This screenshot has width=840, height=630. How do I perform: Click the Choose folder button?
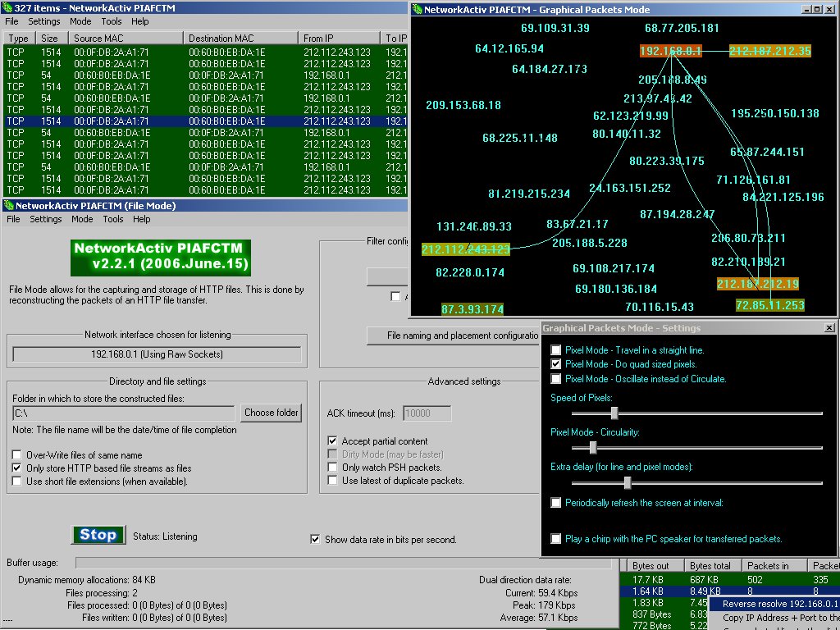271,413
